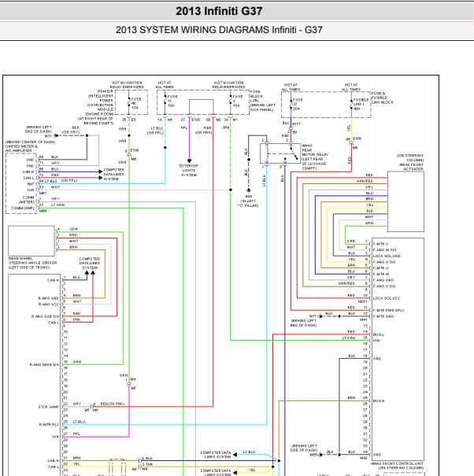Image resolution: width=474 pixels, height=476 pixels.
Task: Click the 'R-ANG VCC' terminal label
Action: click(x=48, y=304)
